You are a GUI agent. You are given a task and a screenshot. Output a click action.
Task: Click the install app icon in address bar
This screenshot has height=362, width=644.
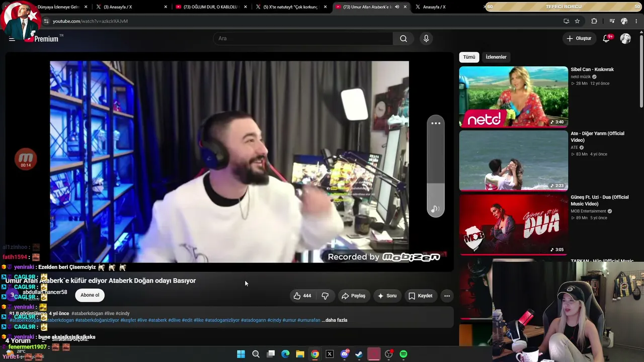pos(566,21)
